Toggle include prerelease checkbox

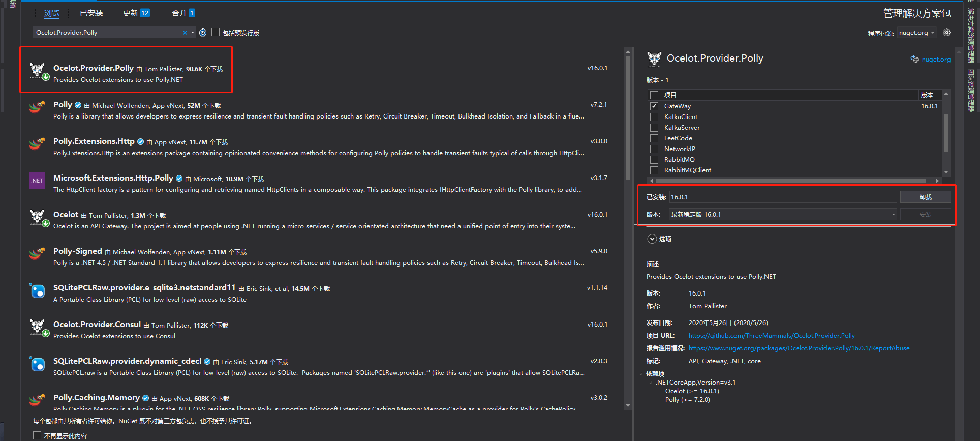(216, 32)
